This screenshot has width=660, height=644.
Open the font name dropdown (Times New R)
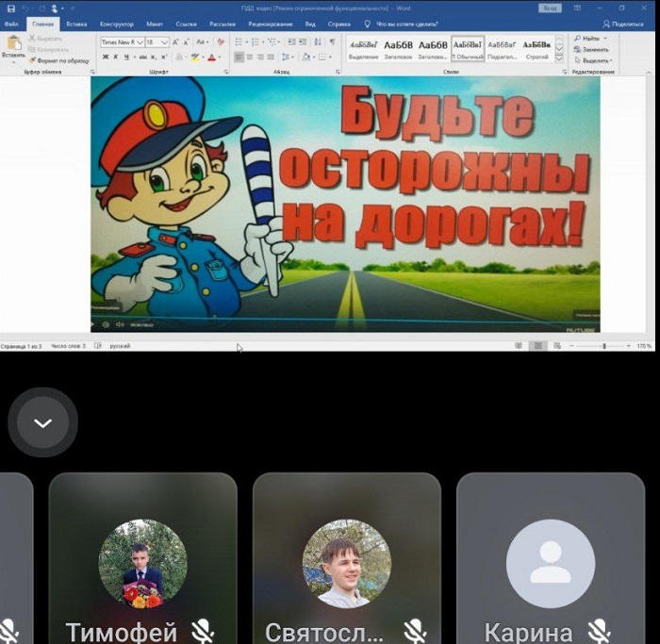[x=140, y=42]
